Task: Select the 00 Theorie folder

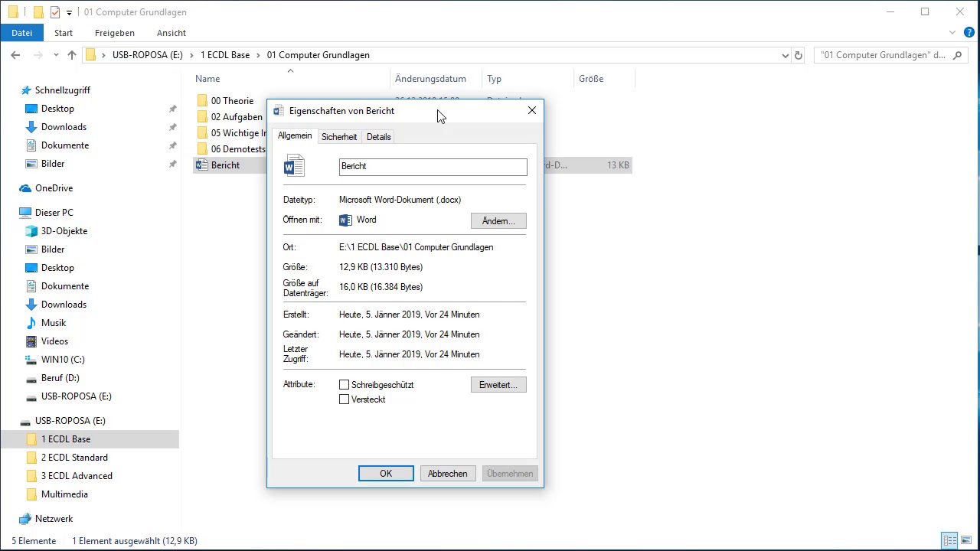Action: pyautogui.click(x=232, y=101)
